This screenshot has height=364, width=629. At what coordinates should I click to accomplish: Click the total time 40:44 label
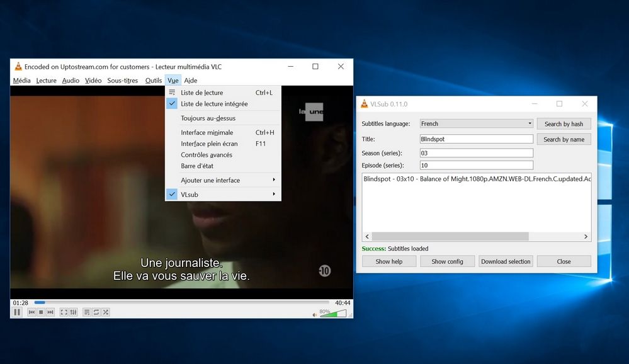point(343,302)
